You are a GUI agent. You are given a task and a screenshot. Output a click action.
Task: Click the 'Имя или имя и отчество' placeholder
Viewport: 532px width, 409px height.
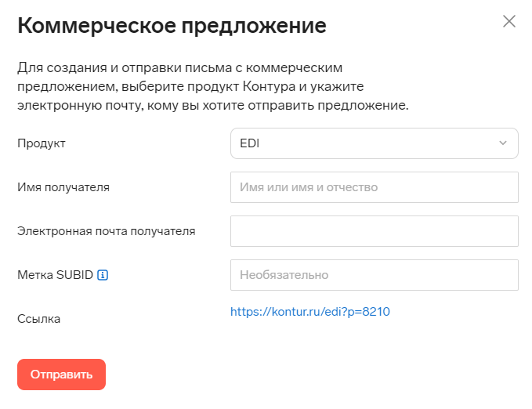309,187
